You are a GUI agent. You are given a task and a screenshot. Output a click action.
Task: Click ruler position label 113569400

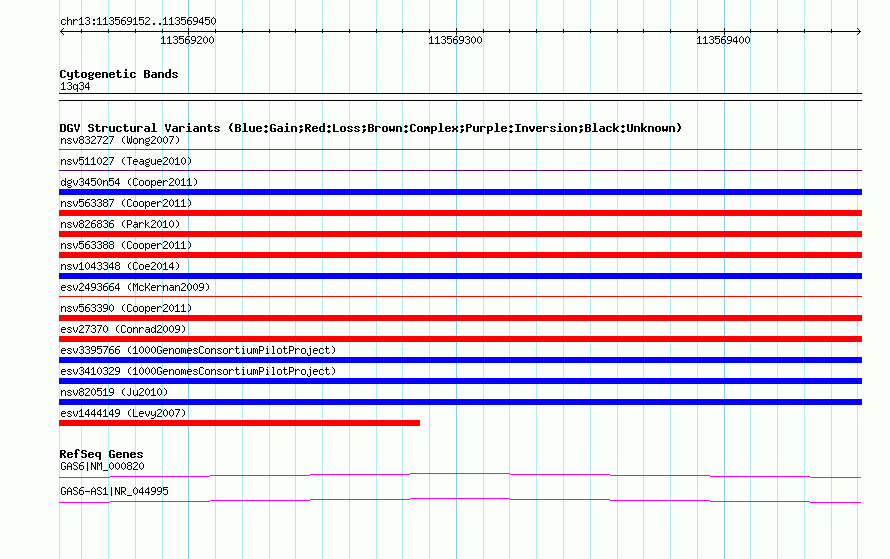[723, 40]
